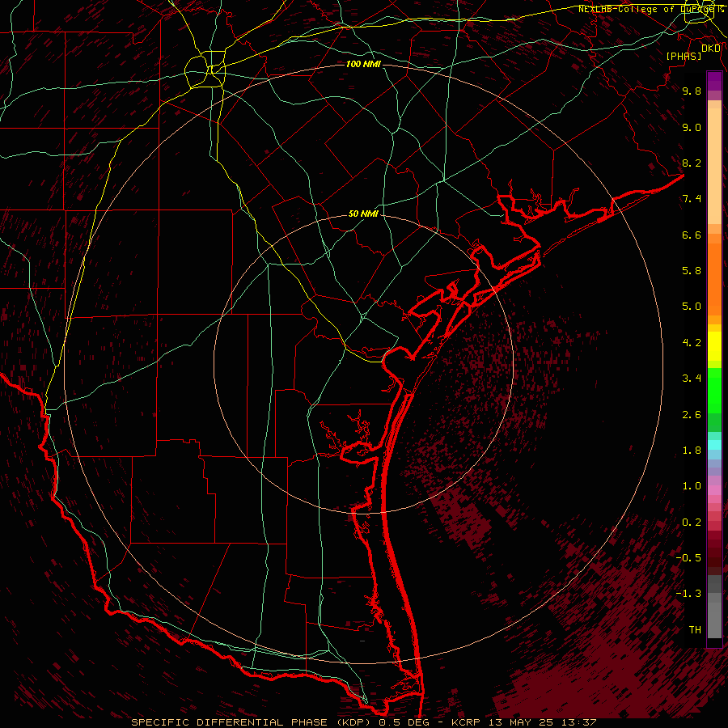Click the 9.8 value on the color scale
The height and width of the screenshot is (728, 728).
click(692, 91)
